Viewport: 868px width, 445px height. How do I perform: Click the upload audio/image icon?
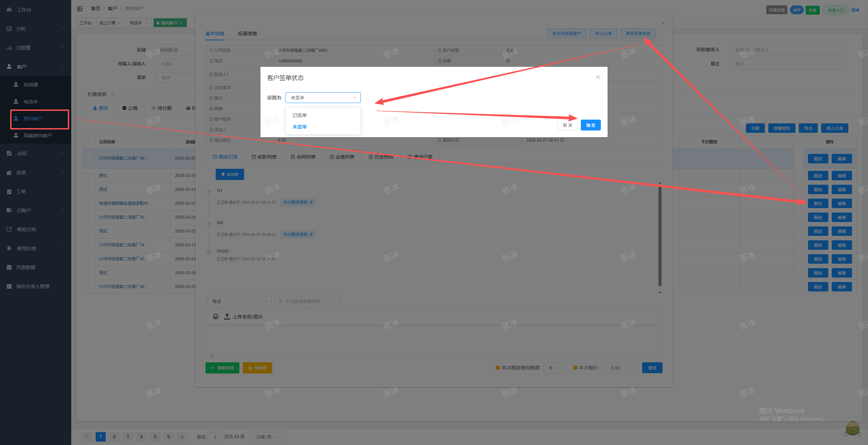click(x=227, y=317)
